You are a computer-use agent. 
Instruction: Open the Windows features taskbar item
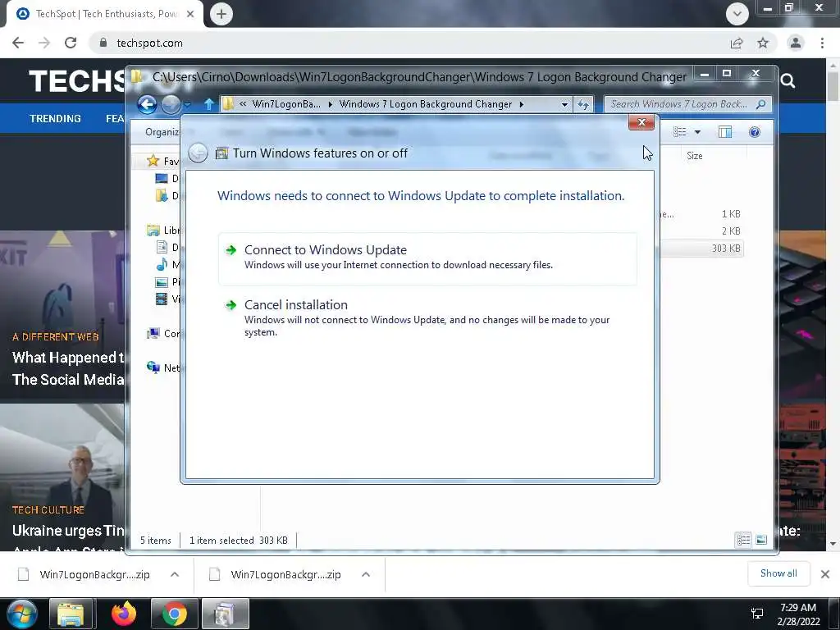click(x=225, y=614)
